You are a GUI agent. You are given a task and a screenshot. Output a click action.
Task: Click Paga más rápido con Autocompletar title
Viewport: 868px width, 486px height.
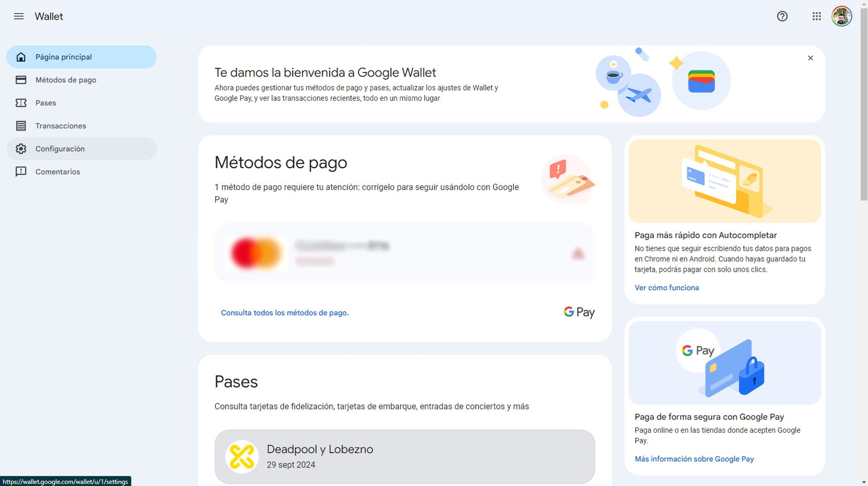[x=706, y=235]
